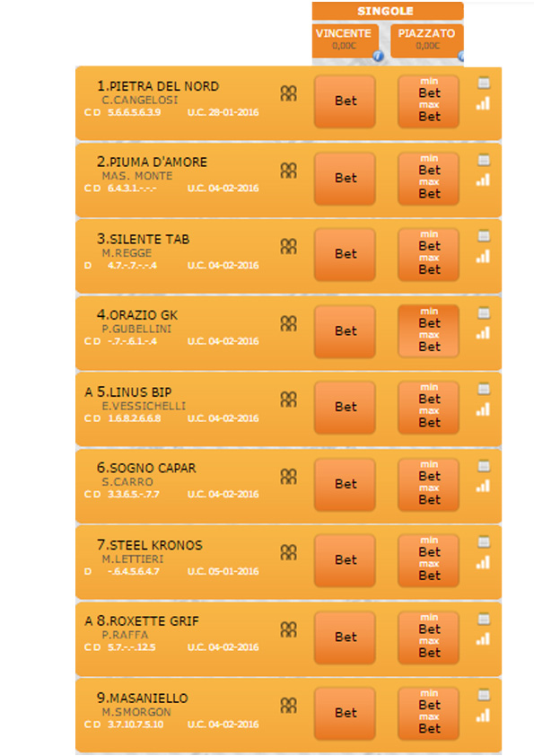Click the Piazzato min/max Bet for Linus Bip
The height and width of the screenshot is (756, 534).
click(x=428, y=408)
